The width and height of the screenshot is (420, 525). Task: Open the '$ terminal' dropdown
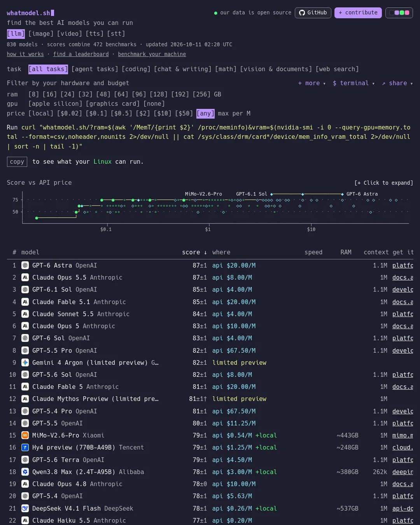pos(353,83)
